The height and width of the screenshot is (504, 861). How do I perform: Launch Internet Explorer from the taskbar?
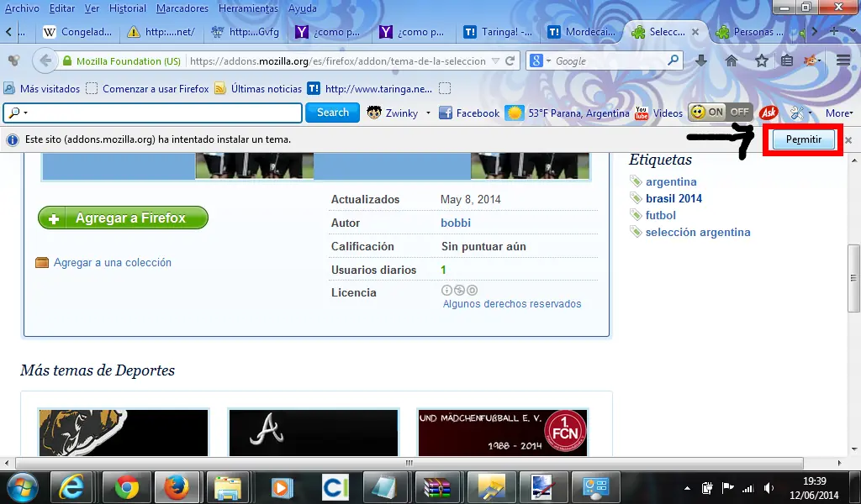click(72, 487)
